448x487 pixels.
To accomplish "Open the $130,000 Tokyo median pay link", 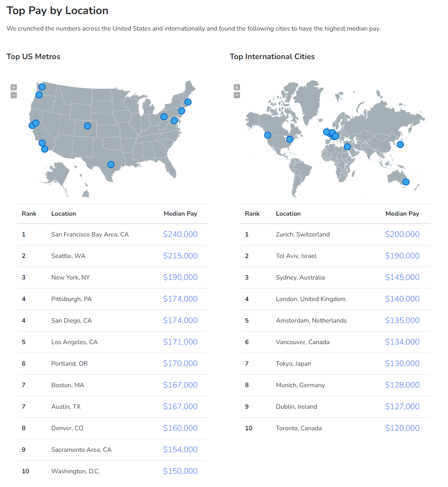I will (x=403, y=363).
